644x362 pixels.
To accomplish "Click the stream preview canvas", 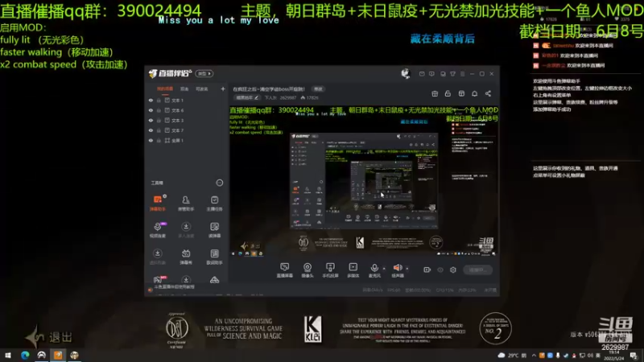I will pyautogui.click(x=364, y=182).
